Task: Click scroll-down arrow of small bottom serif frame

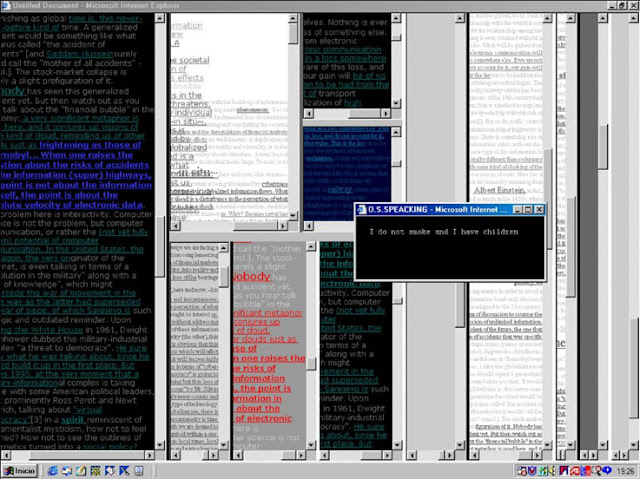Action: pyautogui.click(x=224, y=445)
